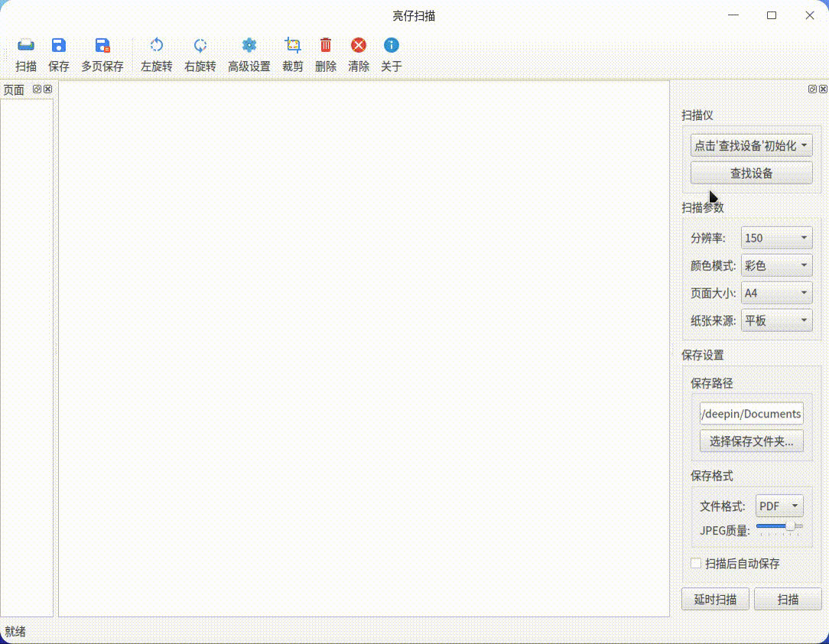Minimize the 亮仔扫描 window

coord(733,15)
